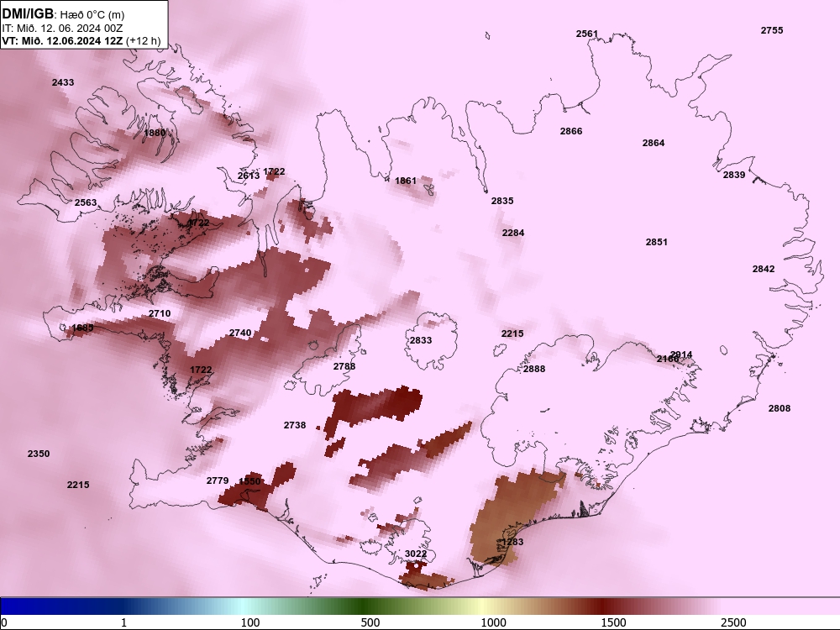Click the 2433 height value
This screenshot has height=630, width=840.
[x=63, y=82]
